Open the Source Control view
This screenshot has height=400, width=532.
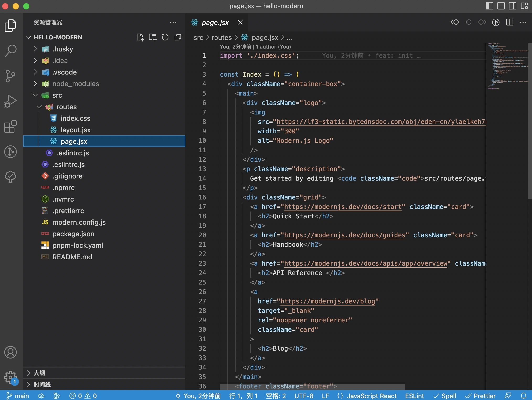coord(10,76)
